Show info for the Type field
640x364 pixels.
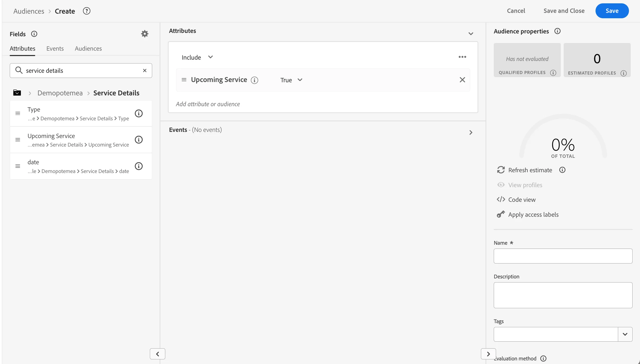(x=139, y=113)
